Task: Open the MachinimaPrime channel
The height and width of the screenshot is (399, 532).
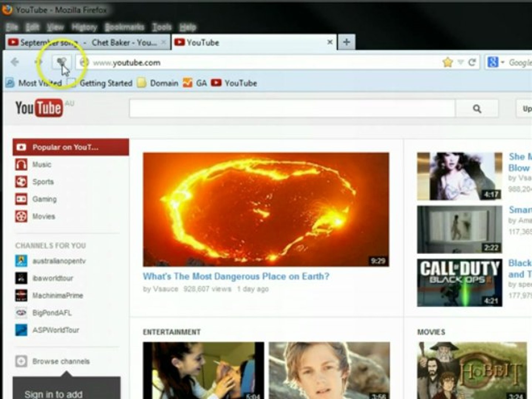Action: 58,296
